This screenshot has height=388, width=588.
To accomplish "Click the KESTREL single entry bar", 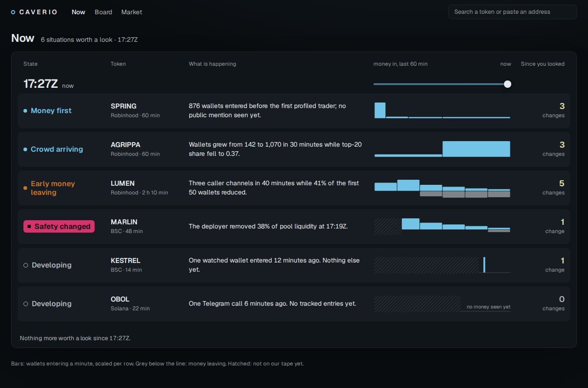I will (x=484, y=265).
